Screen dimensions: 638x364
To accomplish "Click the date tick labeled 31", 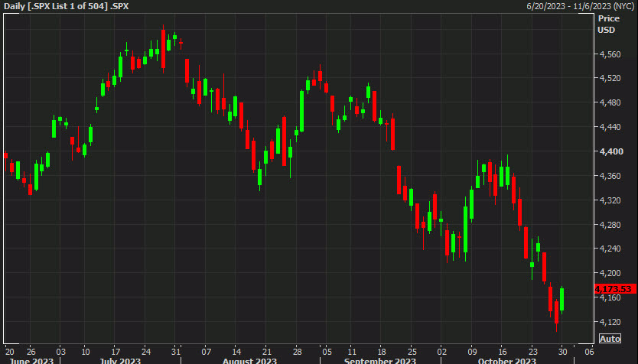I will pos(176,352).
